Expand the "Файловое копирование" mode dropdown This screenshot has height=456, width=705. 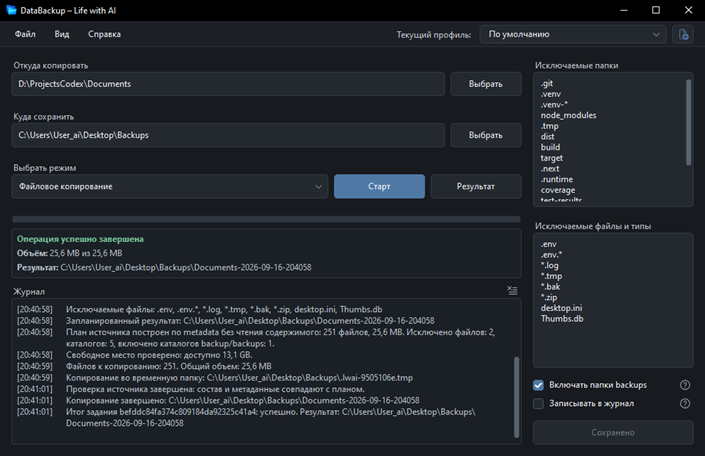point(170,186)
